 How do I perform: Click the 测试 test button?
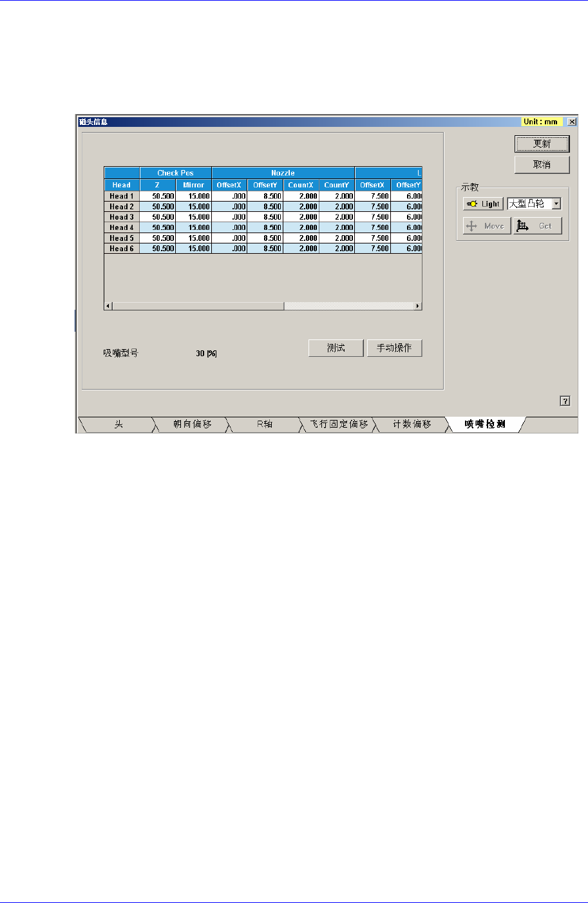click(336, 348)
